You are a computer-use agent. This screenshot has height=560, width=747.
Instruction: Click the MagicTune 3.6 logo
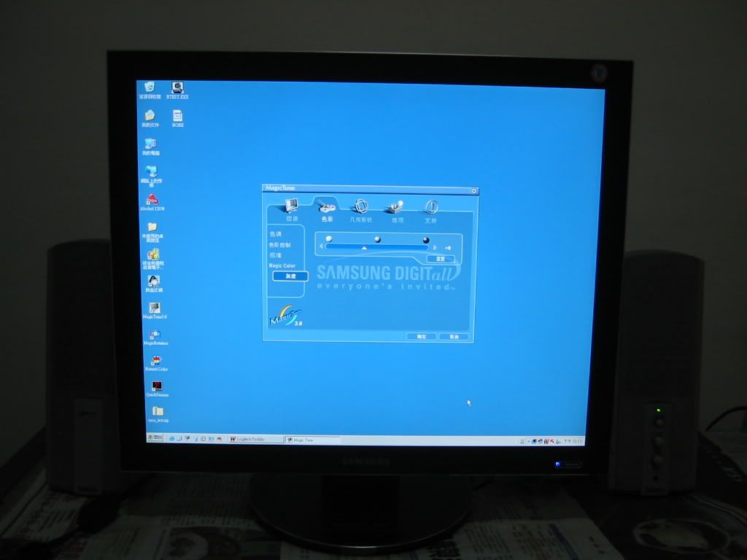[285, 316]
